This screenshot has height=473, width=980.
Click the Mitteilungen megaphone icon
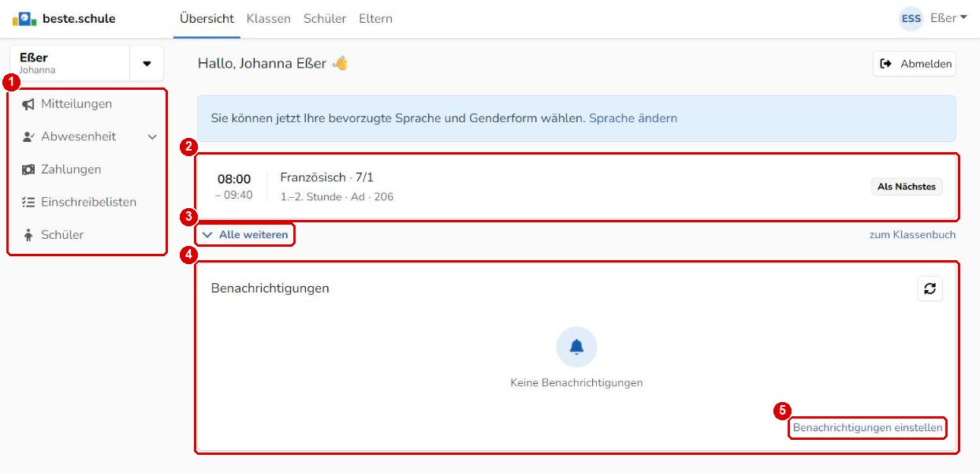[28, 104]
